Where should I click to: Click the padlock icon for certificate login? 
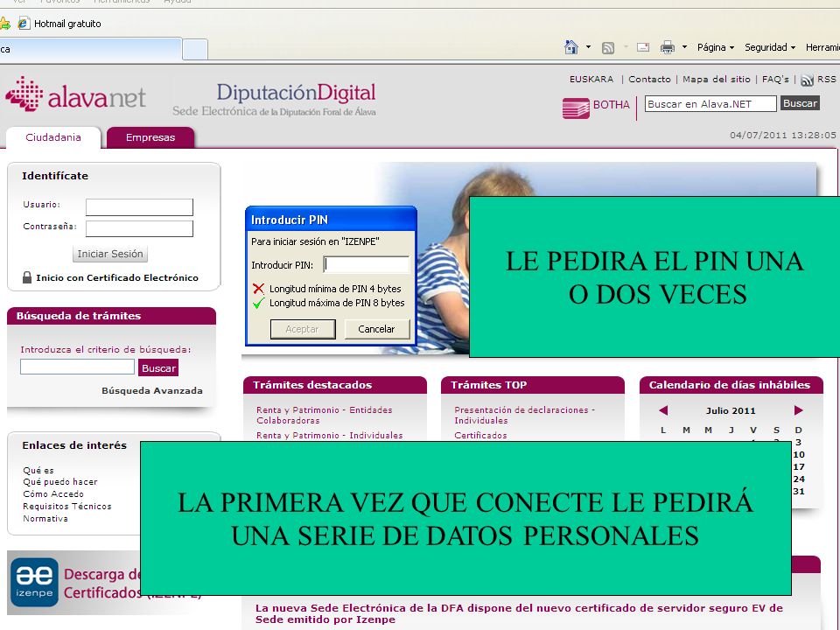coord(27,277)
